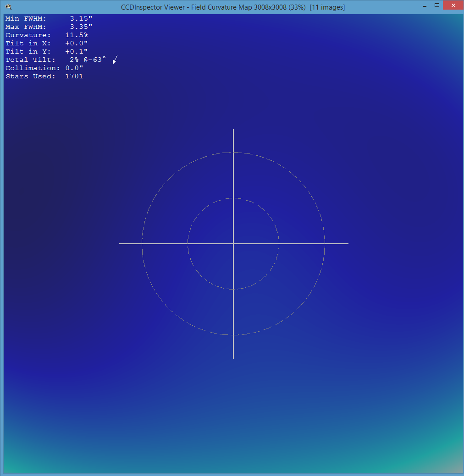Close the CCDInspector Viewer window
This screenshot has width=464, height=476.
[x=453, y=5]
